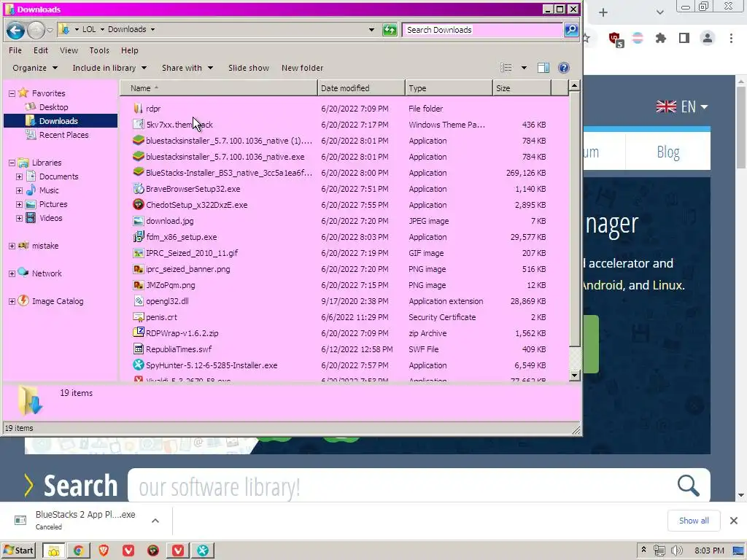Open Brave browser from the taskbar
747x560 pixels.
tap(104, 551)
